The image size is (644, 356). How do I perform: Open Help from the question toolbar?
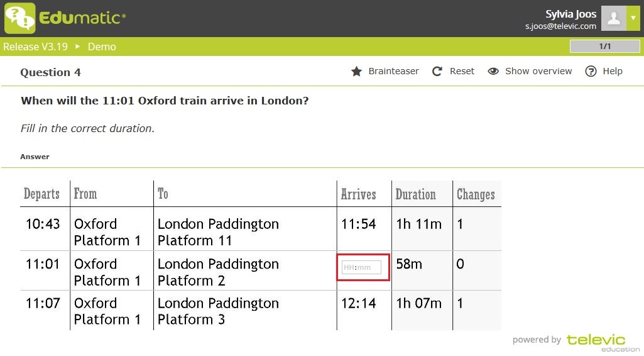click(612, 71)
